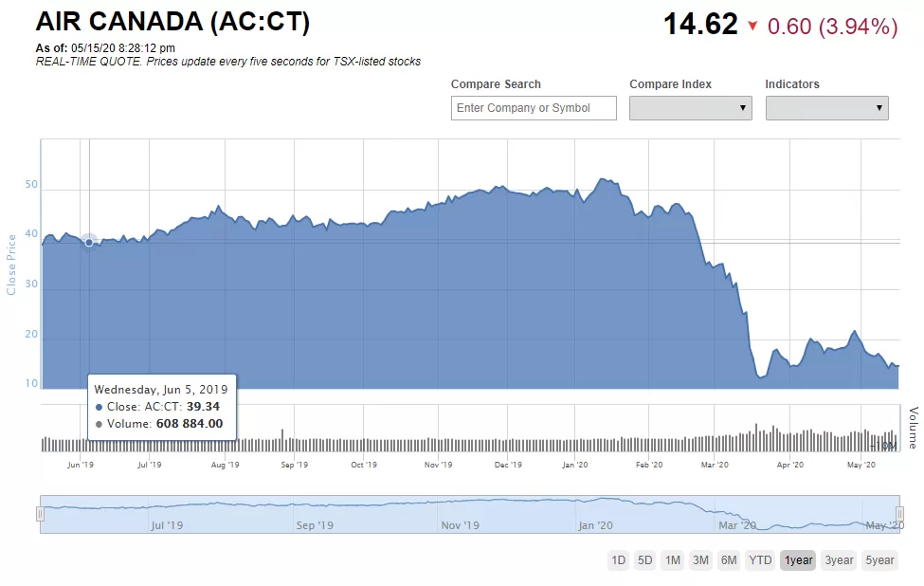Grab the right navigator range handle
Screen dimensions: 924x586
click(x=899, y=514)
